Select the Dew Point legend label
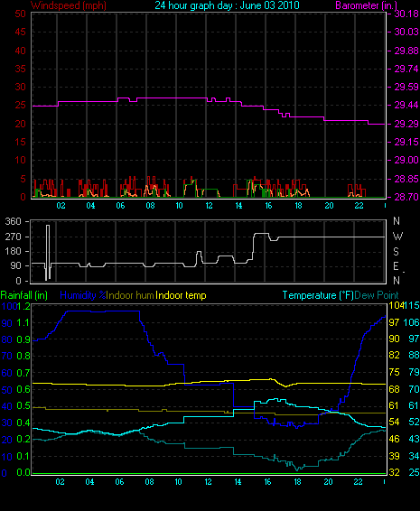 point(377,295)
